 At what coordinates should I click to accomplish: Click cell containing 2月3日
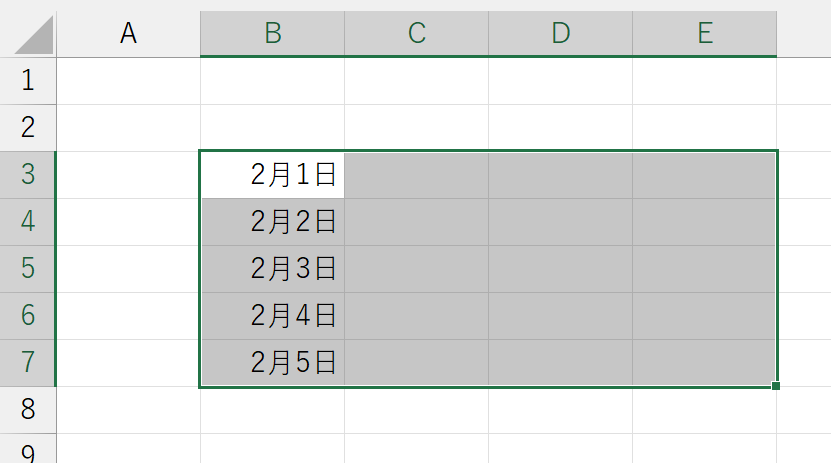272,268
